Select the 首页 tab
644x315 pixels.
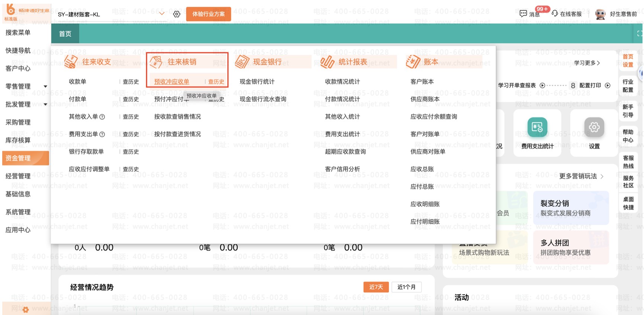(65, 34)
